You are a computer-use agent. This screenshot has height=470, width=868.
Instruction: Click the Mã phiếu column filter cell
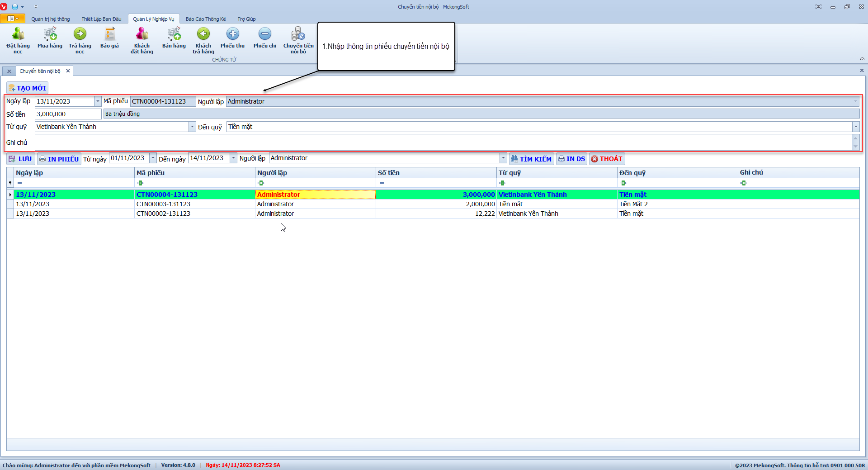195,183
